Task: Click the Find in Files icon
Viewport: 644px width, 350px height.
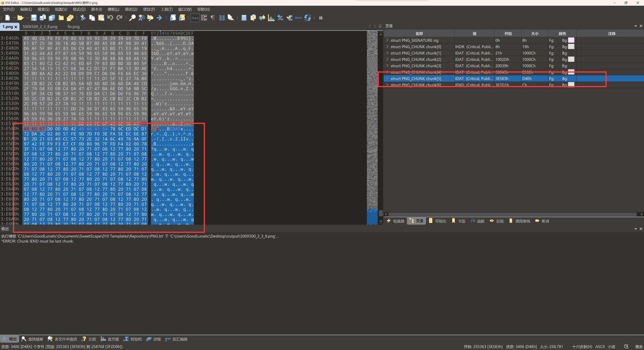Action: [150, 18]
